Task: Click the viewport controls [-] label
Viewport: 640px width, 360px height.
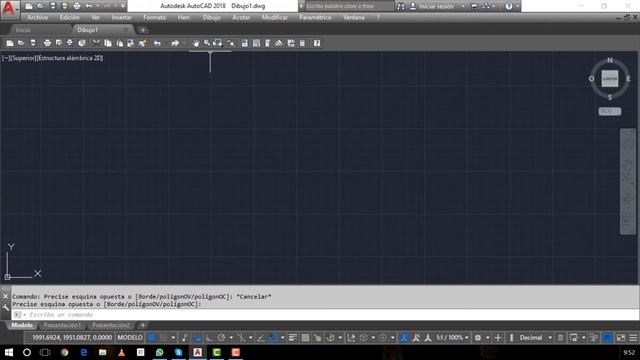Action: 6,58
